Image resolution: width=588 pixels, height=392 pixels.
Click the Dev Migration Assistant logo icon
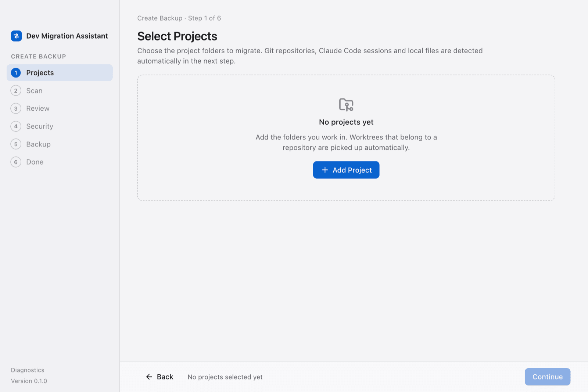[x=16, y=36]
